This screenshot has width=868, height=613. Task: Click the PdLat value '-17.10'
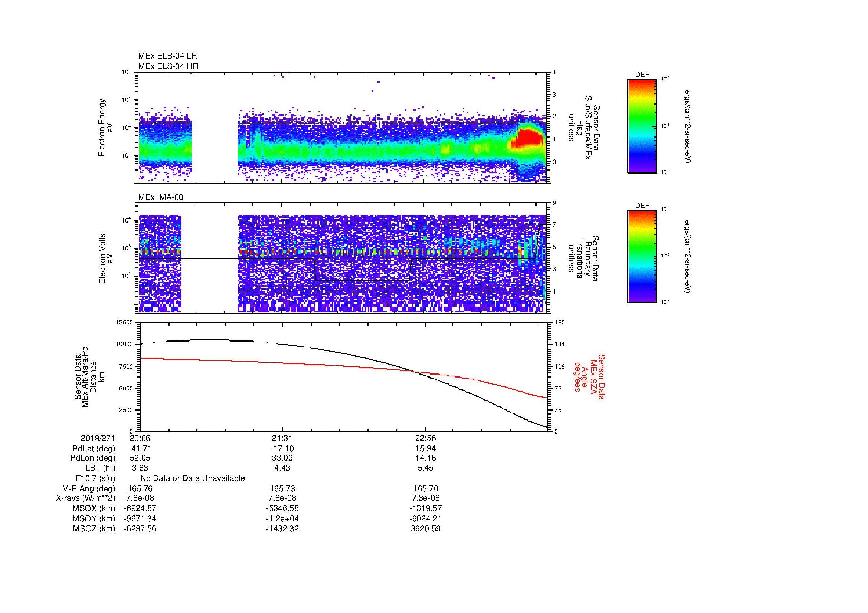[282, 449]
